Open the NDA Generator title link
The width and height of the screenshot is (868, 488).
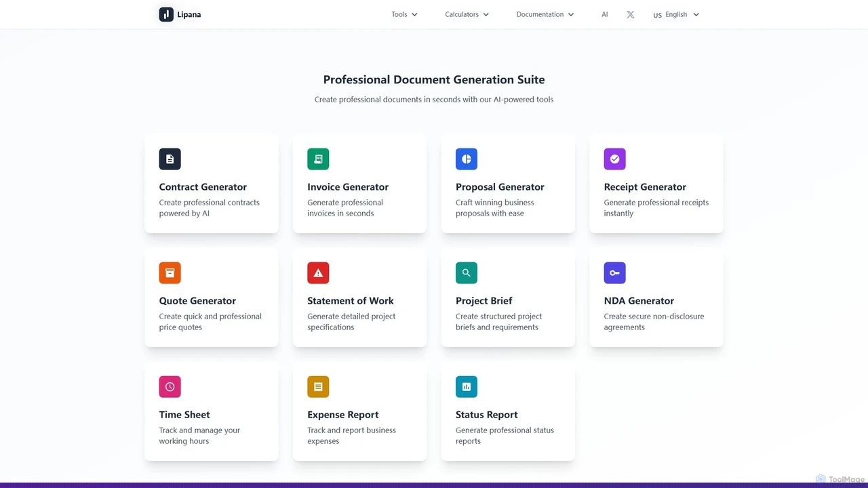tap(639, 301)
